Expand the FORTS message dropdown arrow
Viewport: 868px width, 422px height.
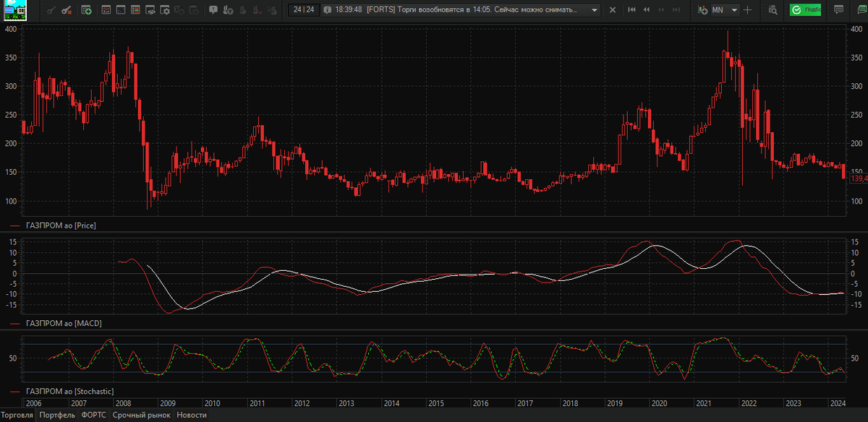pos(595,10)
